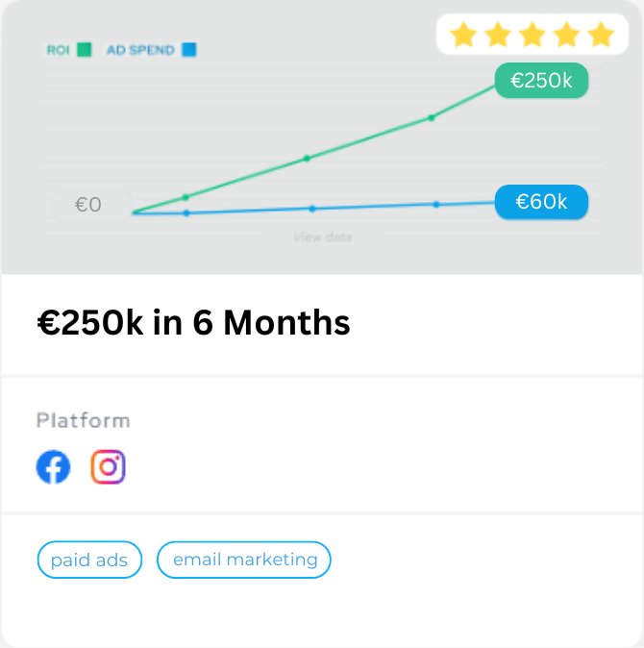
Task: Click the Instagram platform icon
Action: click(x=109, y=466)
